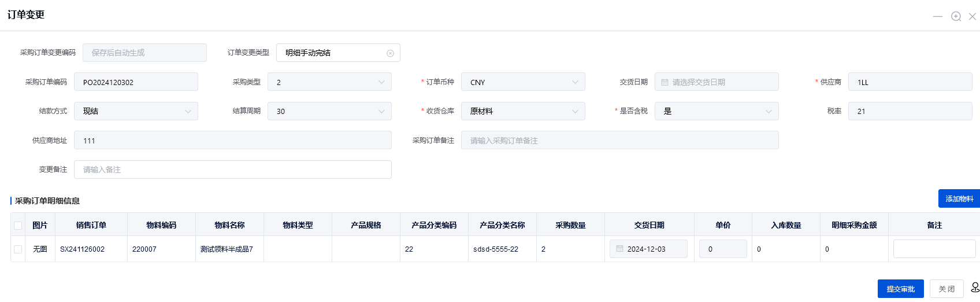Click the 提交审批 button
The image size is (980, 302).
tap(900, 289)
